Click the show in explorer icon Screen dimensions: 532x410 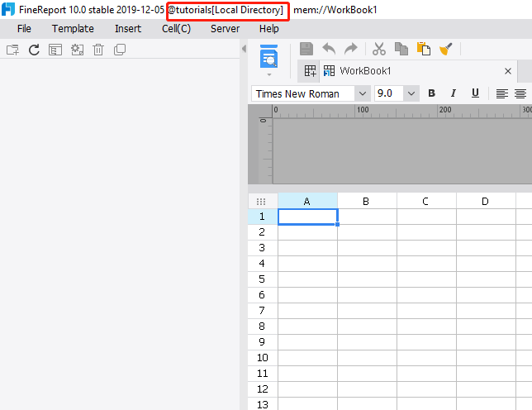(55, 50)
